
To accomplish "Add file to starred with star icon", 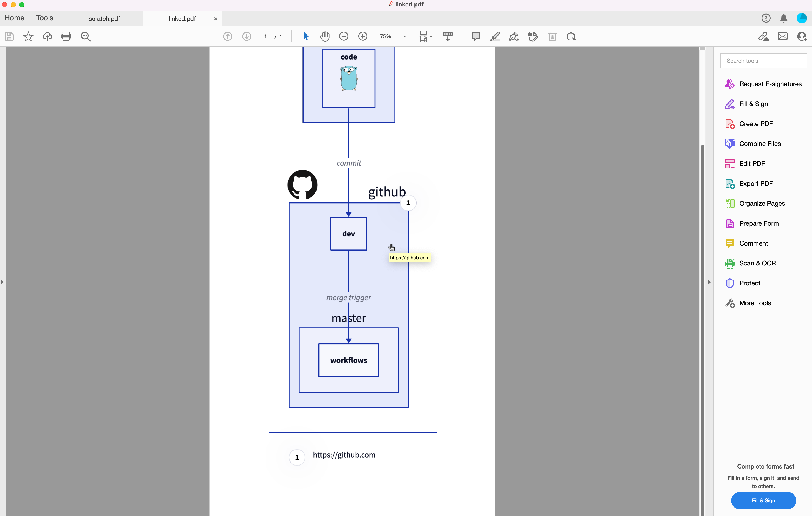I will [28, 36].
